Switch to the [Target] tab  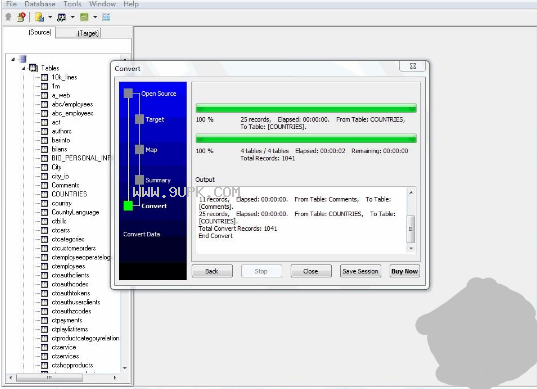pos(88,33)
